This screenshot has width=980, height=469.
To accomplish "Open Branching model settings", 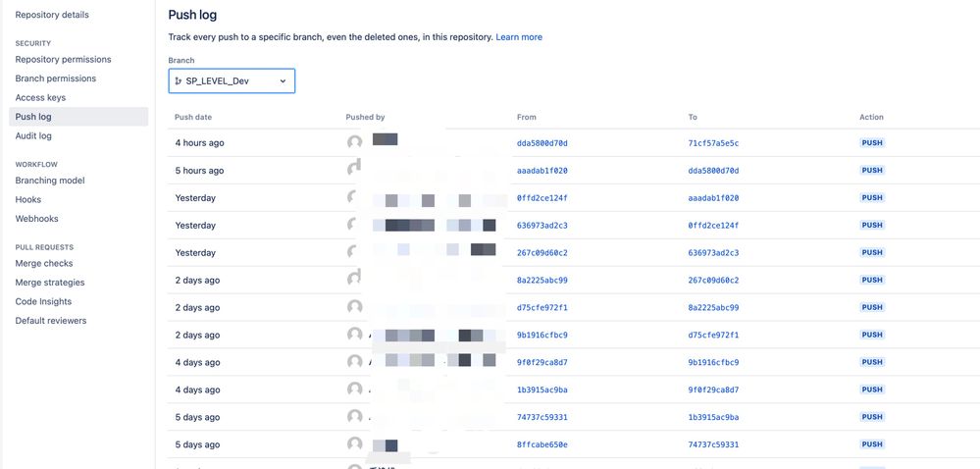I will (x=50, y=181).
